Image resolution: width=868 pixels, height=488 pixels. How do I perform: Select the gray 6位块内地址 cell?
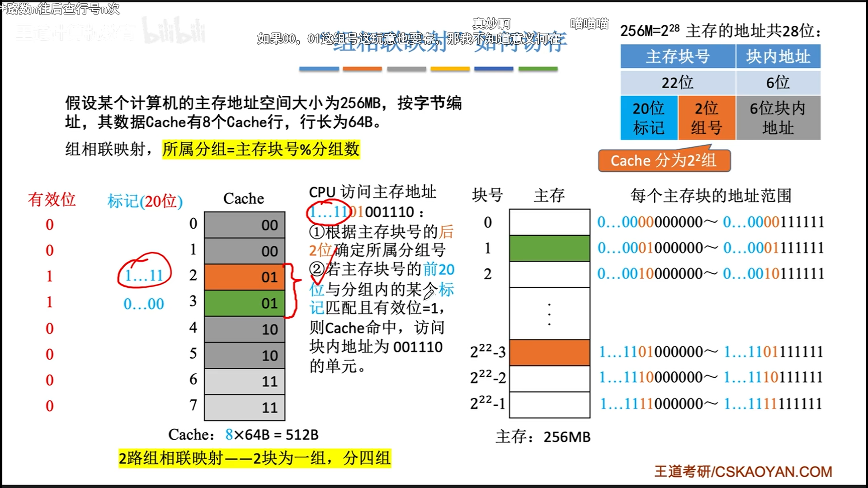(778, 118)
